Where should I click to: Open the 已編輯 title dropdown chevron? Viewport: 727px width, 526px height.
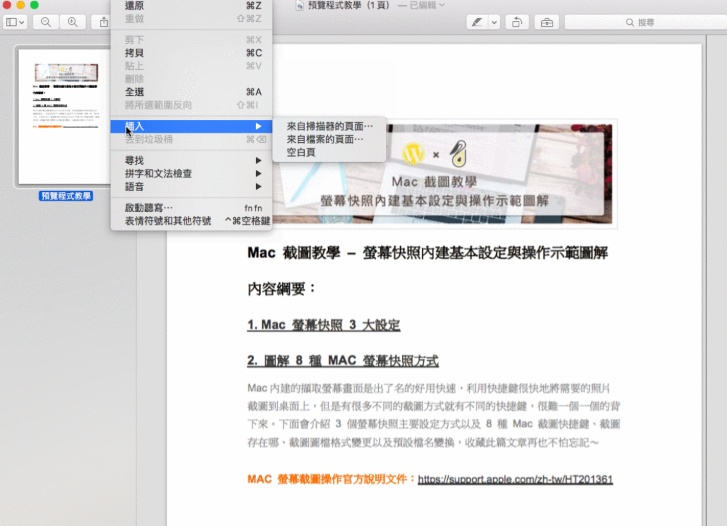click(x=441, y=5)
